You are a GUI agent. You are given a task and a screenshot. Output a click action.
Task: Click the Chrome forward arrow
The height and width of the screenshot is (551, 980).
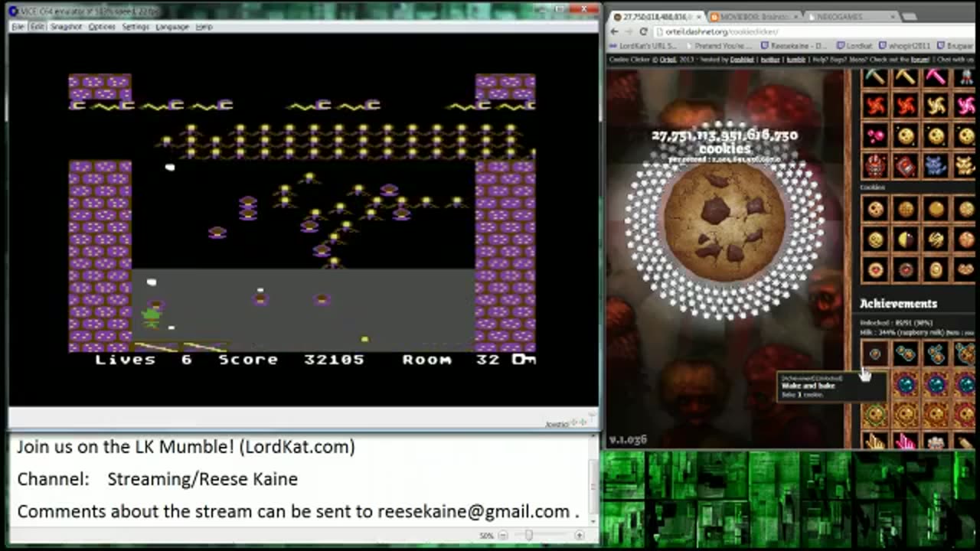point(629,31)
